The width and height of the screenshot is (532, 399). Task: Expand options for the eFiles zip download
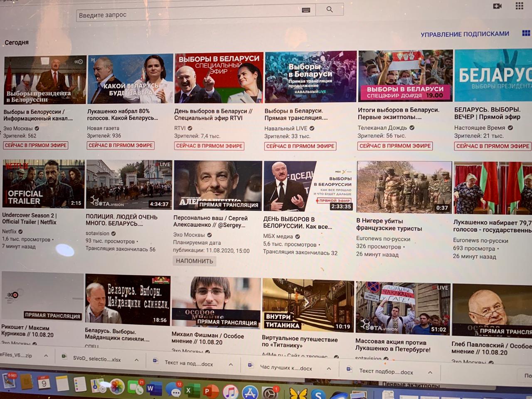pos(46,356)
